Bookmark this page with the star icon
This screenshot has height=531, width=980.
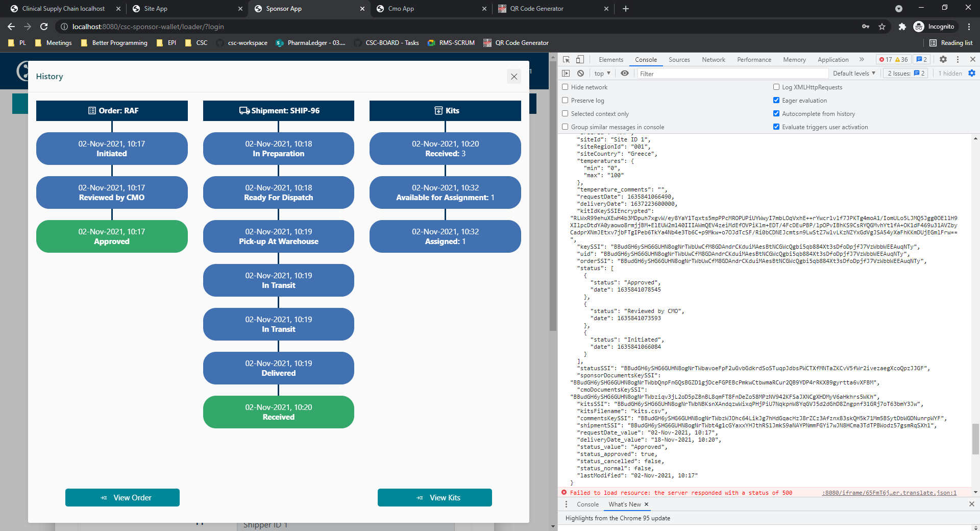(882, 27)
